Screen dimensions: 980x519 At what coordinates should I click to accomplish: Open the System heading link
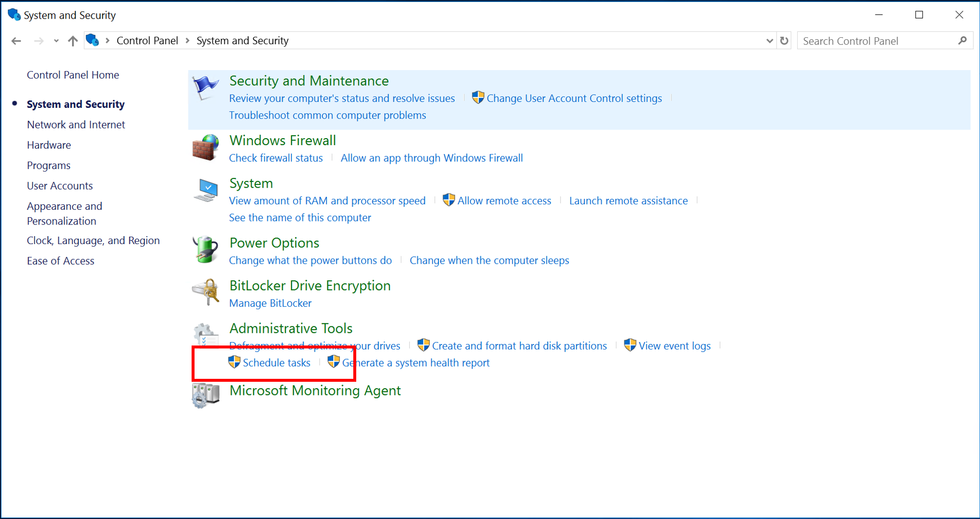(x=251, y=183)
